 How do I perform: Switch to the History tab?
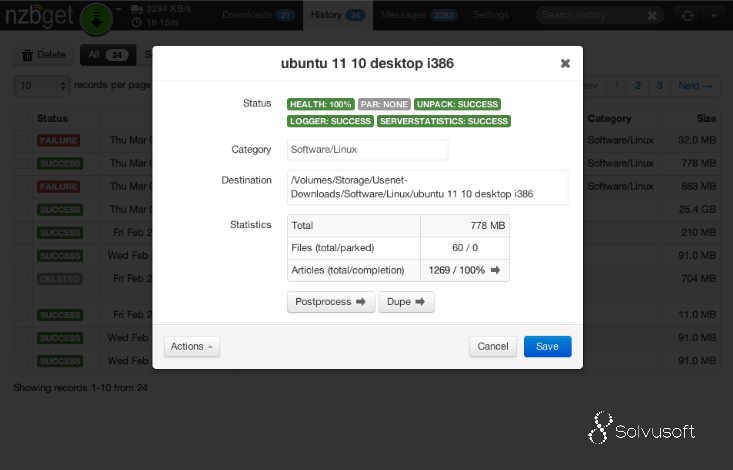point(338,15)
